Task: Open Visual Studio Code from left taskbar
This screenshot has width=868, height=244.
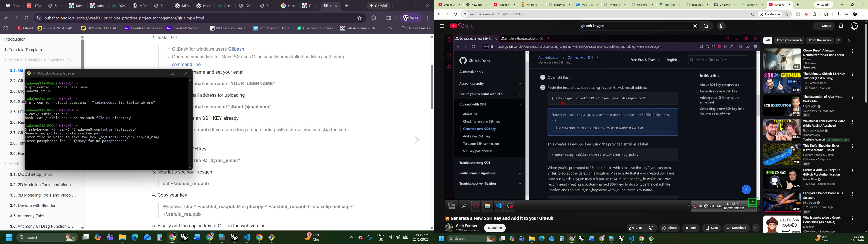Action: pyautogui.click(x=247, y=237)
